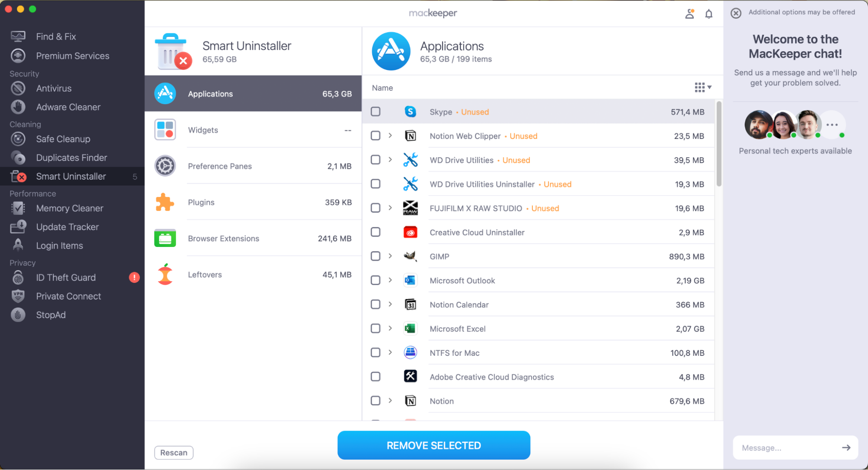Expand the Notion Web Clipper row
The height and width of the screenshot is (470, 868).
tap(390, 135)
